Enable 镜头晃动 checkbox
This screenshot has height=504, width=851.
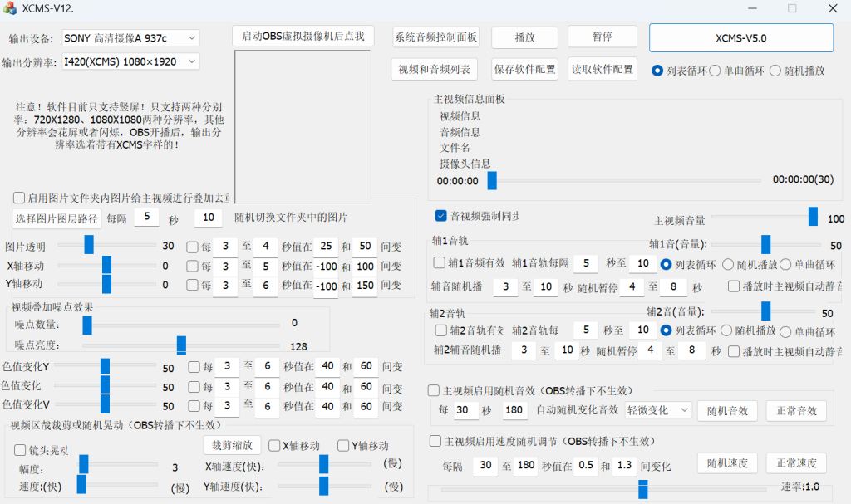click(21, 450)
